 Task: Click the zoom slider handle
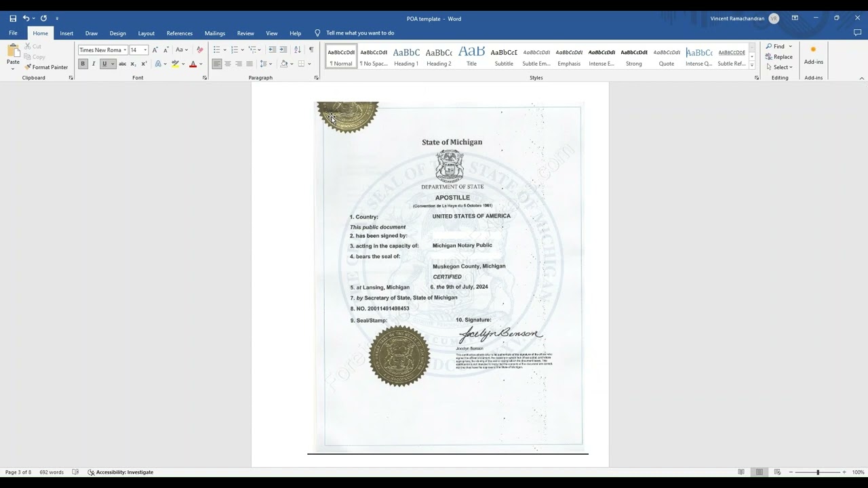[818, 472]
